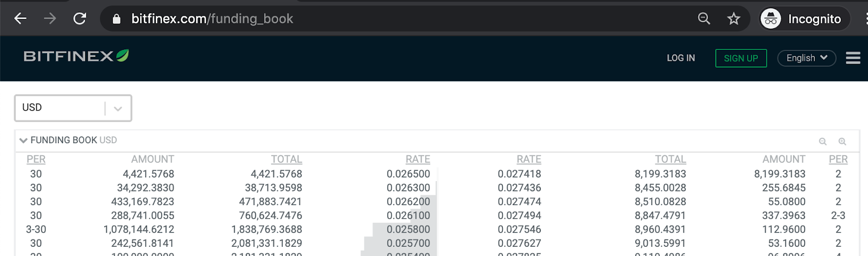This screenshot has height=256, width=868.
Task: Select bid rate 0.025700
Action: pos(409,244)
